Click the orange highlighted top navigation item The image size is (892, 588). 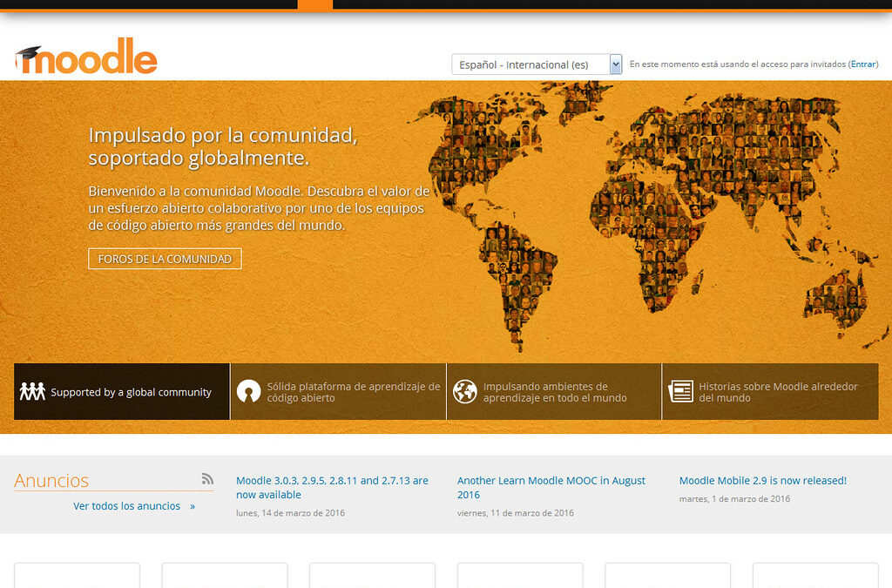point(315,5)
